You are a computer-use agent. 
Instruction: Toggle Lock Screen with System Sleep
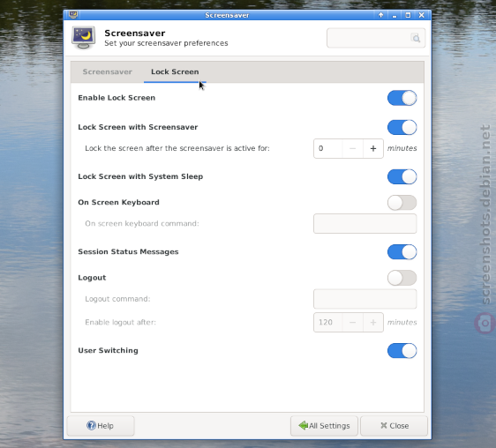click(x=402, y=176)
